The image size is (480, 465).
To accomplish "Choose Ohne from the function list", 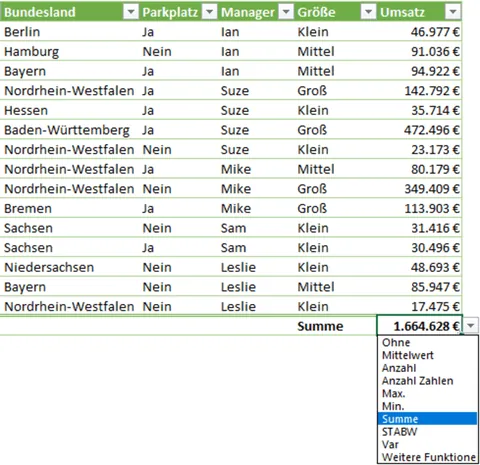I will coord(428,343).
